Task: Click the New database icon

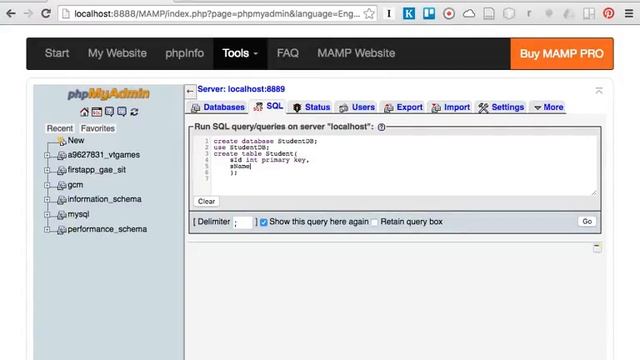Action: 61,141
